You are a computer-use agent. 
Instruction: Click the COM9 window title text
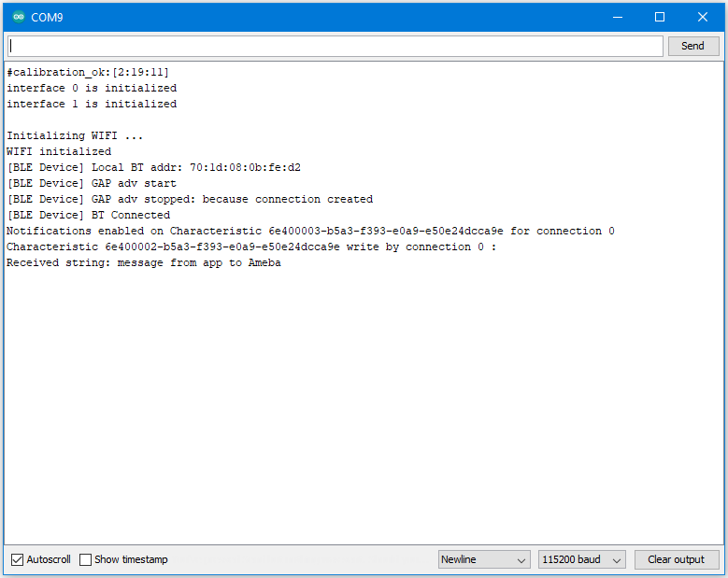pyautogui.click(x=47, y=17)
